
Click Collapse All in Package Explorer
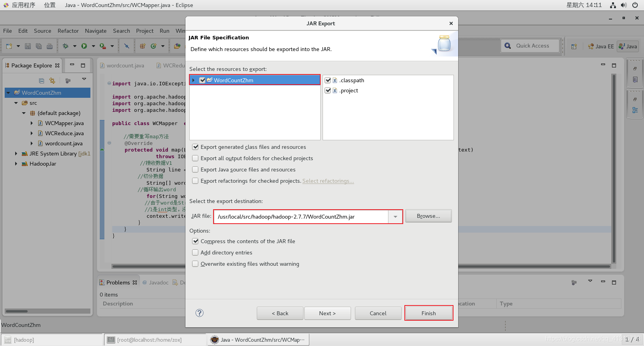(41, 81)
